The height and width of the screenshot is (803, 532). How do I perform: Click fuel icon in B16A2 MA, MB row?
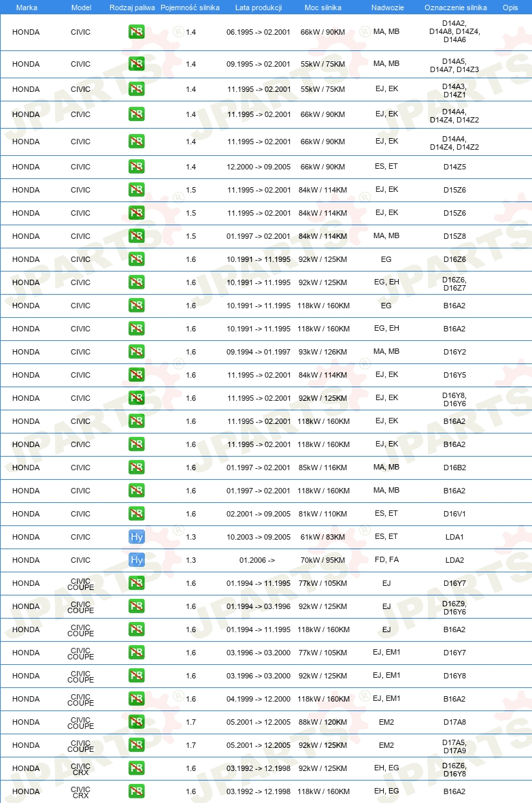click(x=136, y=491)
